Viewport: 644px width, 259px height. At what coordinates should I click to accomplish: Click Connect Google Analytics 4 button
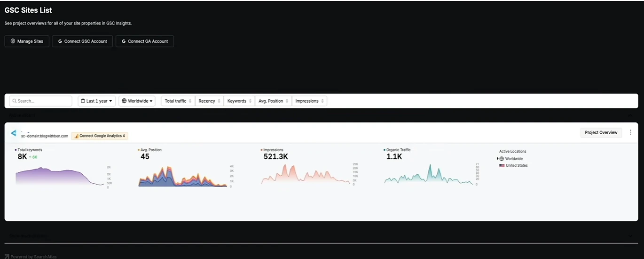coord(100,136)
